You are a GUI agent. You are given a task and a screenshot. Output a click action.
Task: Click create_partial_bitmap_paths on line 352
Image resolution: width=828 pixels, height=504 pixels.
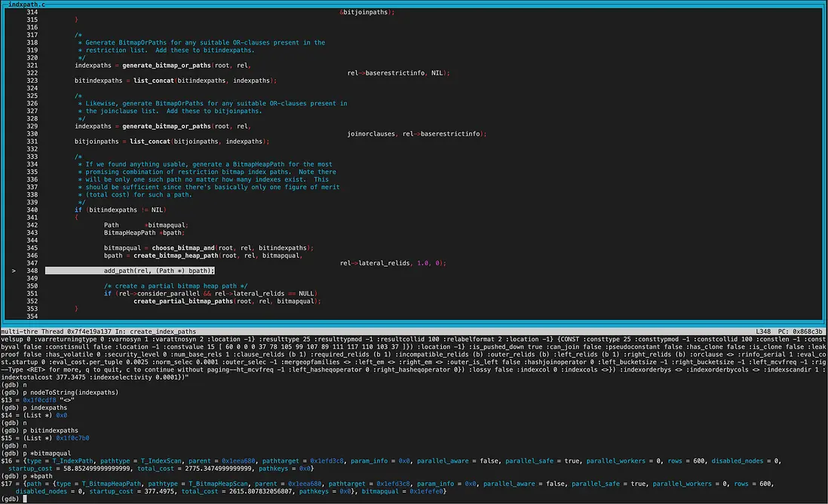pyautogui.click(x=184, y=301)
